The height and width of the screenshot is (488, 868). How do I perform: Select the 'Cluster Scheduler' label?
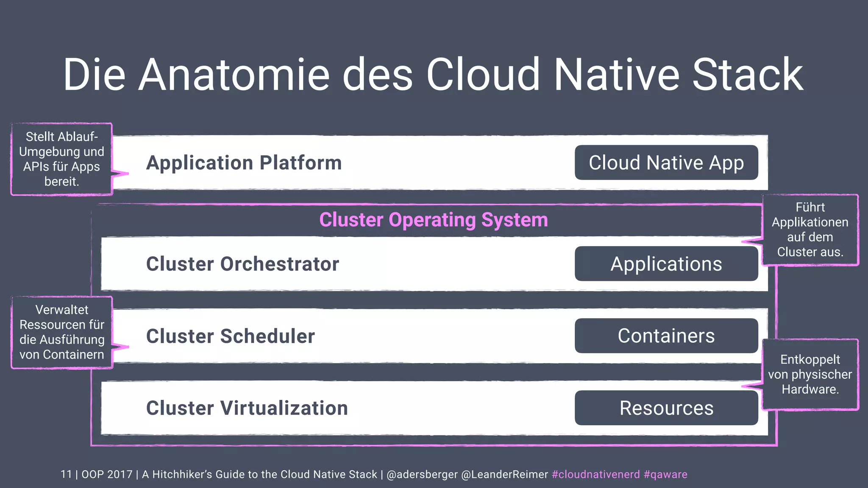231,336
